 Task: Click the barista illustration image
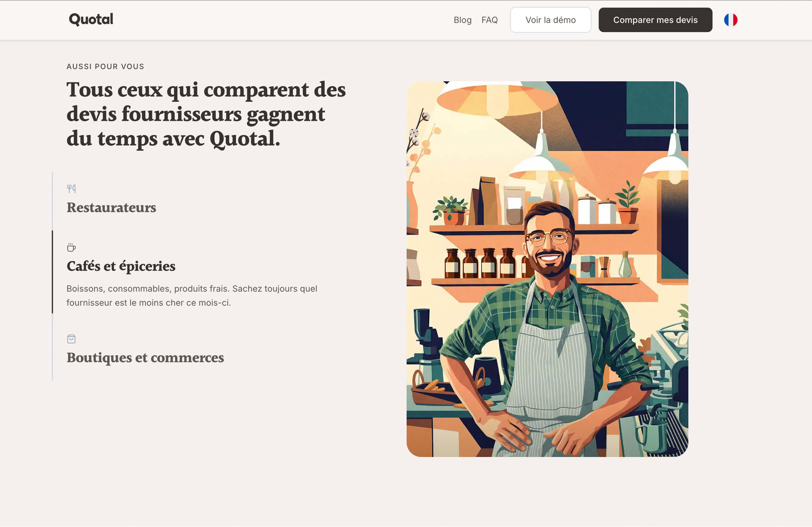pos(547,269)
